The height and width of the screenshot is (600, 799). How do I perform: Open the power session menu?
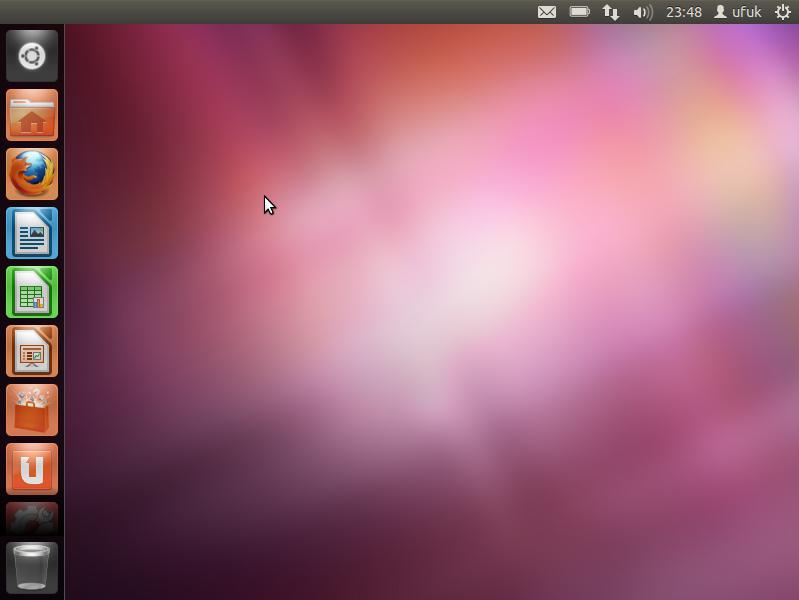(x=783, y=12)
